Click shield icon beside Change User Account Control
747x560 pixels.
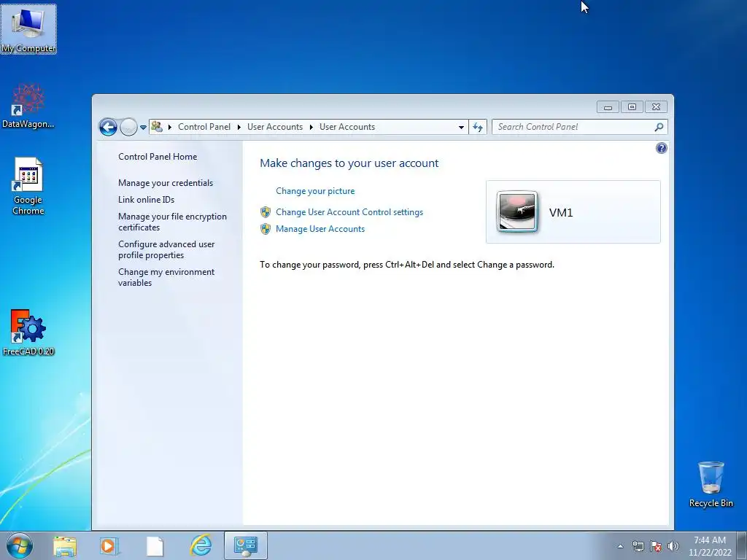tap(266, 212)
